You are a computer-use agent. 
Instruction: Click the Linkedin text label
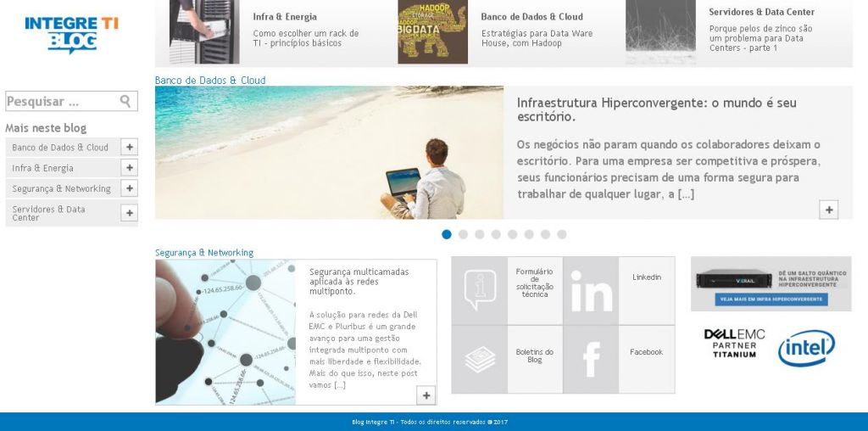pyautogui.click(x=647, y=277)
